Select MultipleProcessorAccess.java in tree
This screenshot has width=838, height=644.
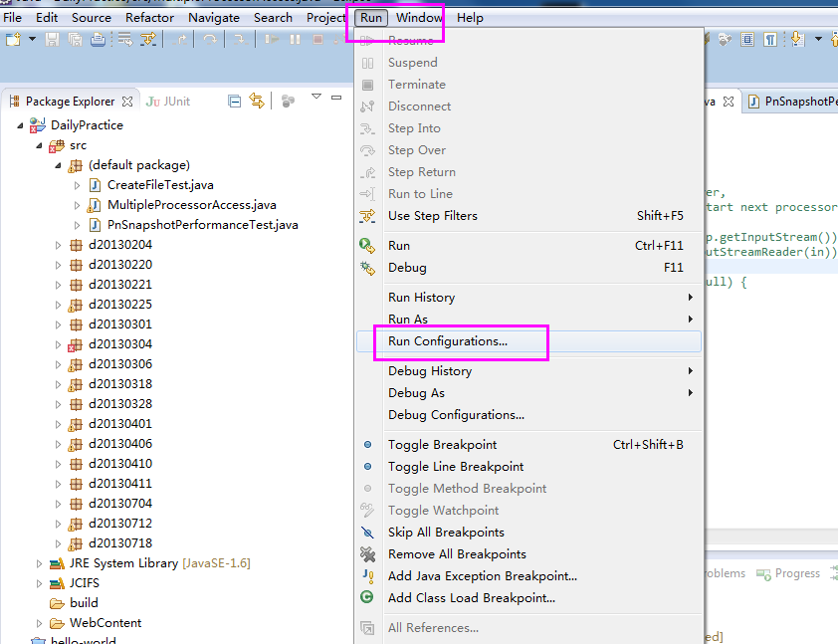click(192, 205)
